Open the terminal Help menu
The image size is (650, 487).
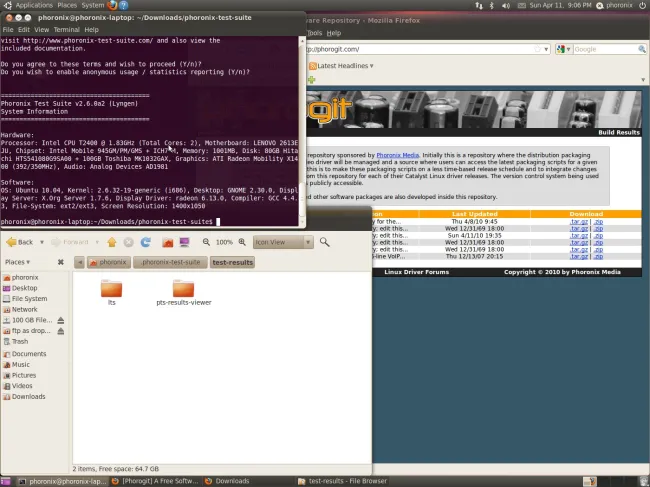point(91,29)
